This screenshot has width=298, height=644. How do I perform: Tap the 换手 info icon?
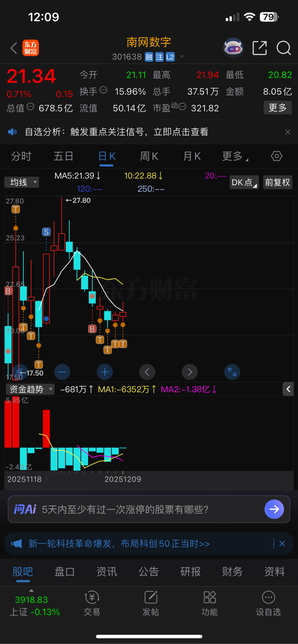point(103,90)
